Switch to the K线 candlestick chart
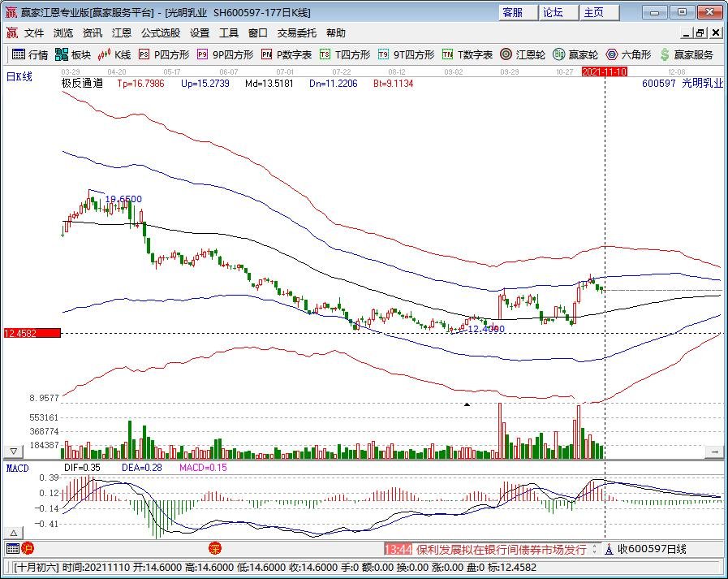 [114, 54]
